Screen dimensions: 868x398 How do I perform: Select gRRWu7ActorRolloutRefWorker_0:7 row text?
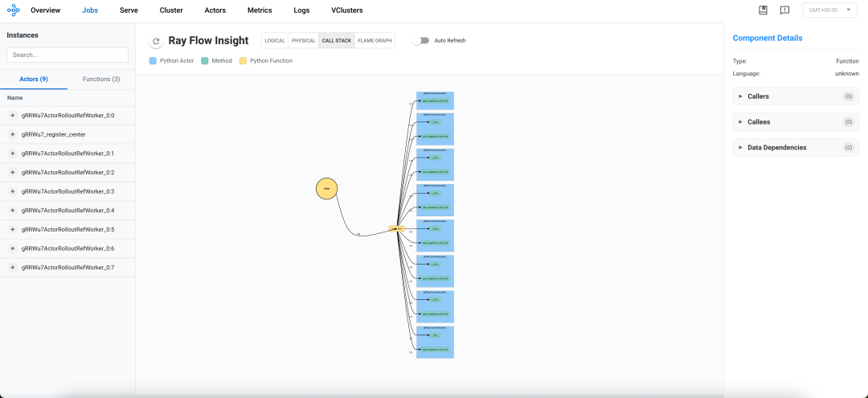click(x=68, y=268)
